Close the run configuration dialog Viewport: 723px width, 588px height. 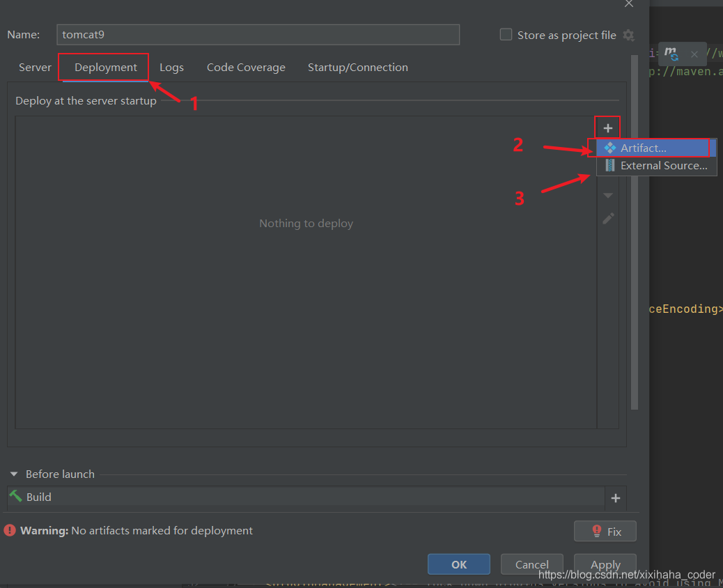(x=629, y=3)
